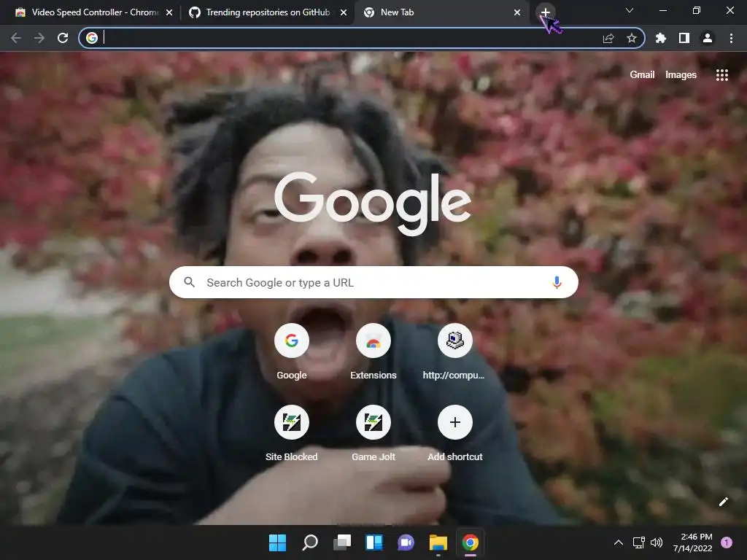Open the Images link
747x560 pixels.
click(x=681, y=75)
